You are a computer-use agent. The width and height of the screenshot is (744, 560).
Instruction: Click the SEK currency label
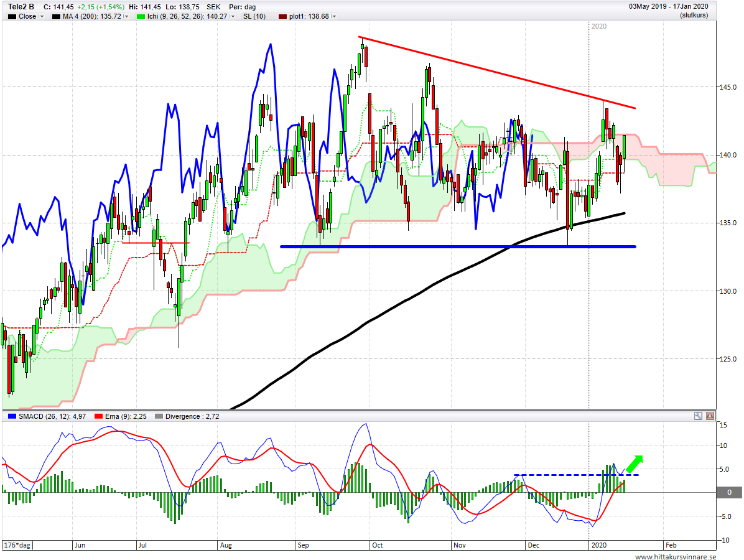213,7
